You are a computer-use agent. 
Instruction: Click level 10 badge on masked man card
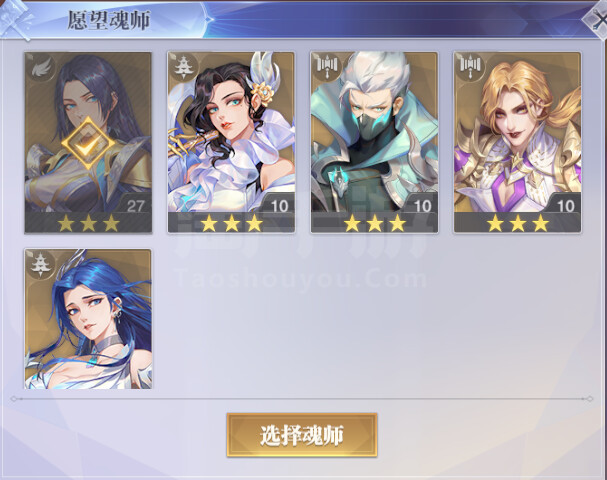coord(422,206)
